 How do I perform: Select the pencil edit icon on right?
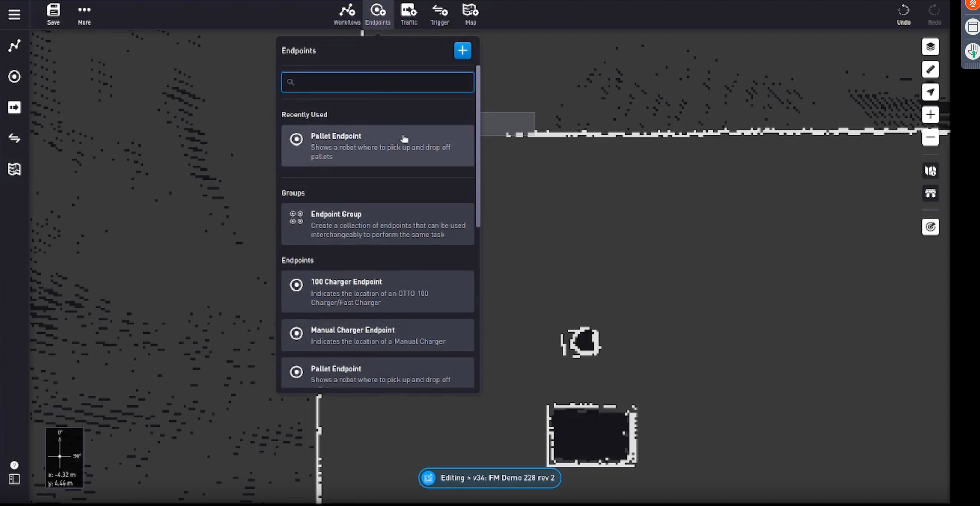930,69
